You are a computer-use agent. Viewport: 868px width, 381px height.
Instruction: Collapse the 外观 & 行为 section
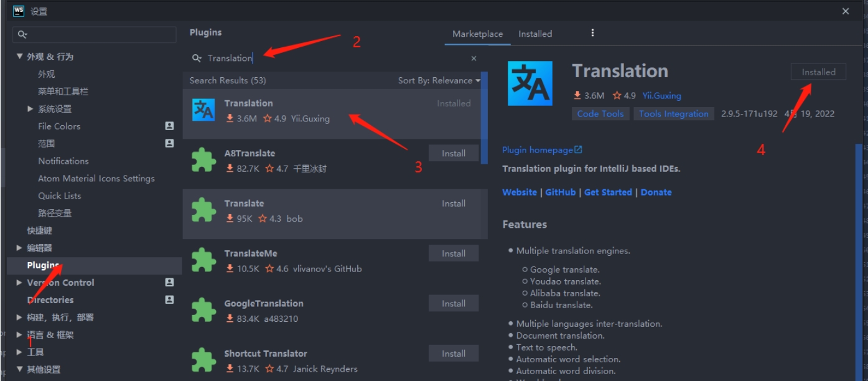pos(19,57)
